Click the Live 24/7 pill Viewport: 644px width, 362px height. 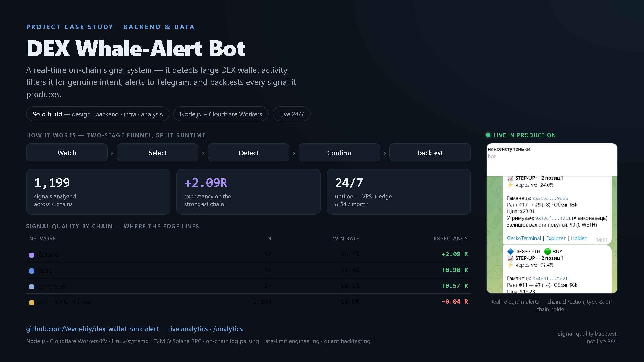pyautogui.click(x=292, y=114)
